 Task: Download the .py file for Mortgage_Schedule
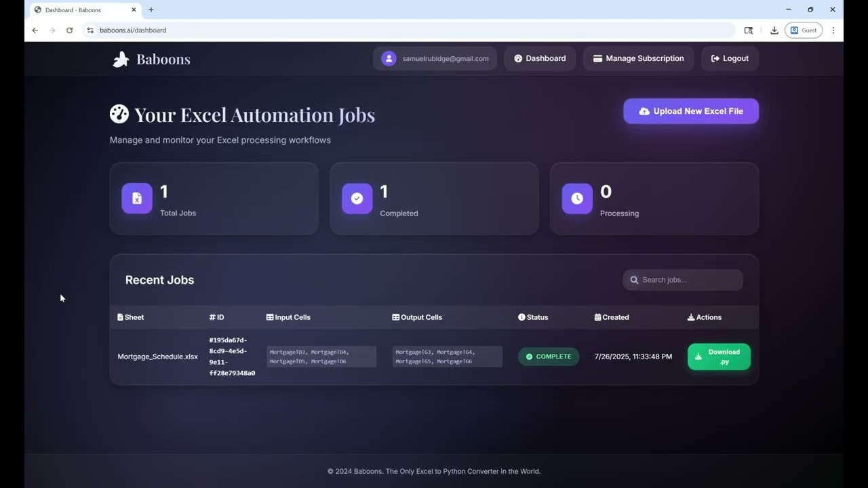coord(719,357)
